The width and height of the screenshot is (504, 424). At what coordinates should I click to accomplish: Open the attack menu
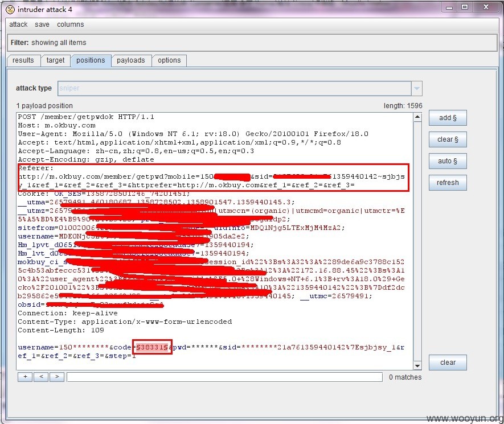[18, 24]
